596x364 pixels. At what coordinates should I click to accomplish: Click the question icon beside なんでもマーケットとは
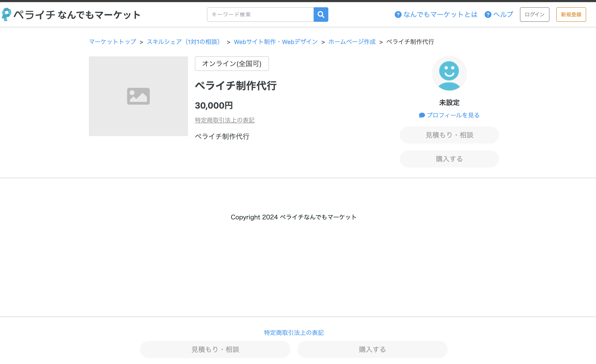tap(398, 15)
